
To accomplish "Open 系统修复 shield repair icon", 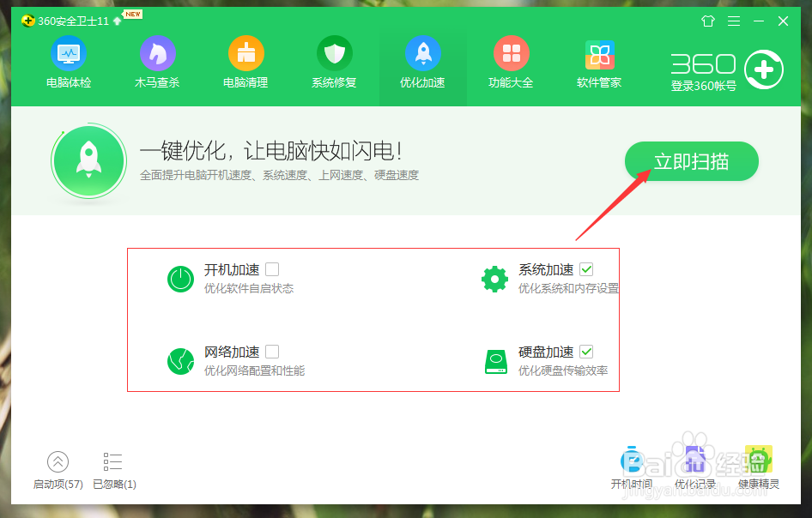I will [335, 53].
